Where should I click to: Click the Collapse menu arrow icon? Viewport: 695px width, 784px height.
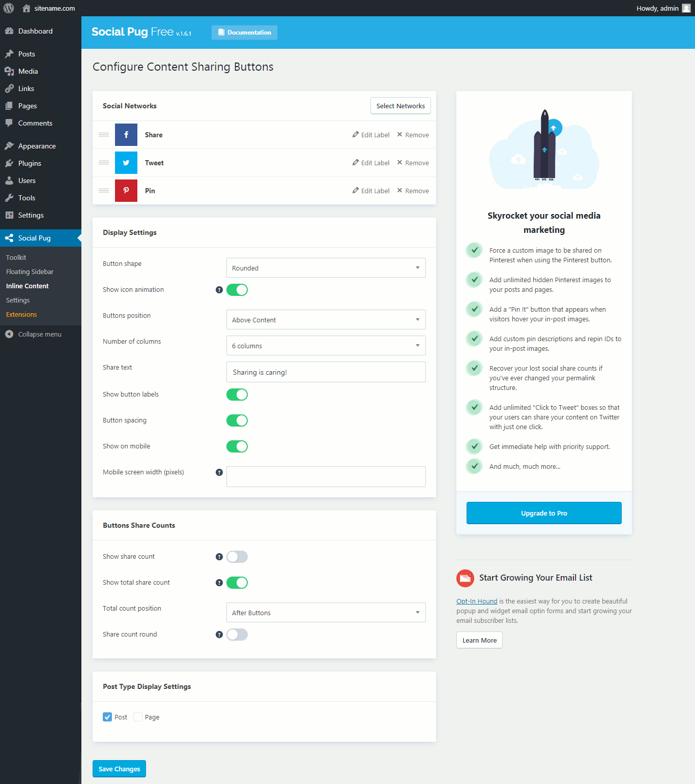pos(9,334)
